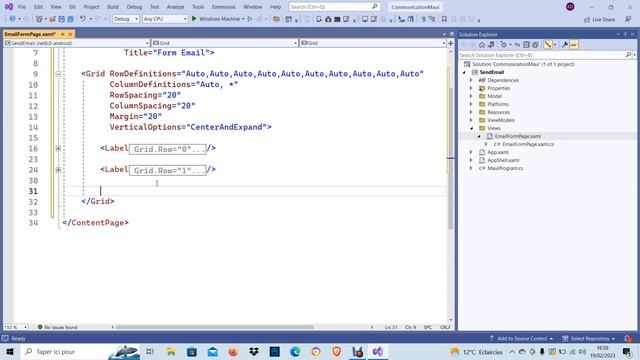Open the Brave browser from taskbar
This screenshot has width=640, height=360.
point(336,351)
